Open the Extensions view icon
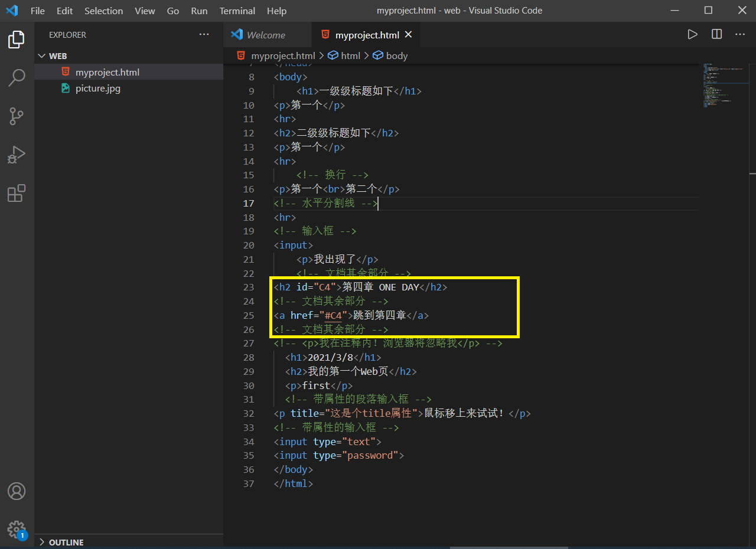 pos(17,193)
